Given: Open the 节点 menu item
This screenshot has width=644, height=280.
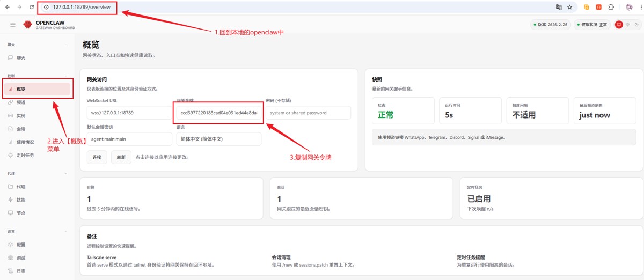Looking at the screenshot, I should 38,213.
